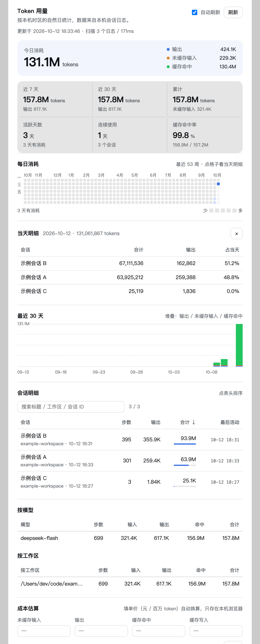The image size is (260, 644).
Task: Click the orange 未缓存输入 legend dot
Action: [168, 58]
